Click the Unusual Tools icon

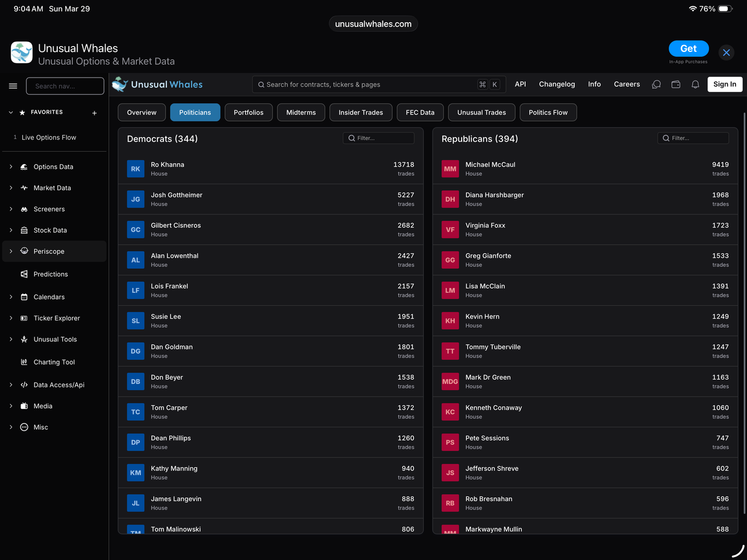(24, 339)
